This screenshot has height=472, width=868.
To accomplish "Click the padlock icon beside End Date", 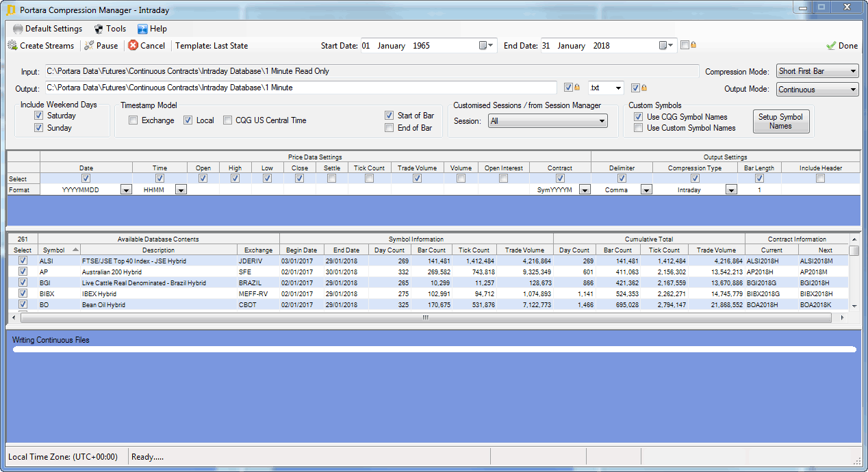I will click(x=693, y=46).
